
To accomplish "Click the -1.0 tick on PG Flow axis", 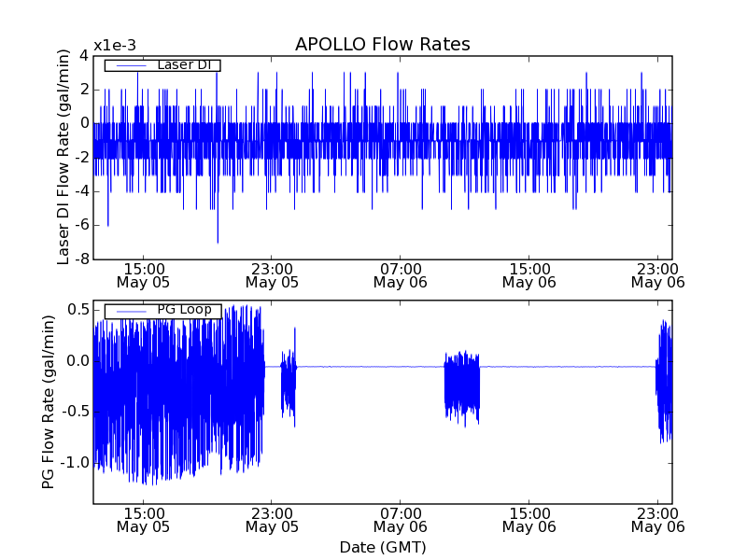I will [x=75, y=463].
